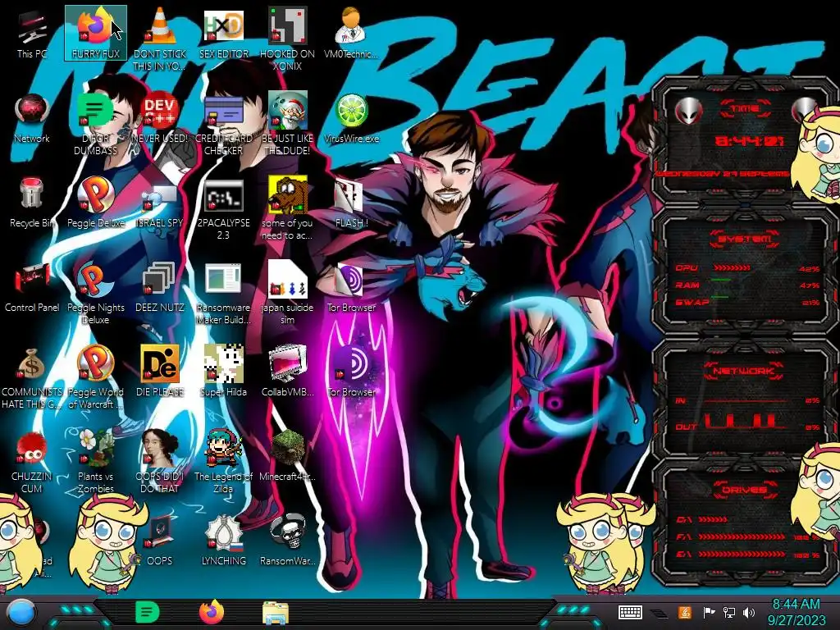Viewport: 840px width, 630px height.
Task: Open green document app pinned on taskbar
Action: (x=148, y=612)
